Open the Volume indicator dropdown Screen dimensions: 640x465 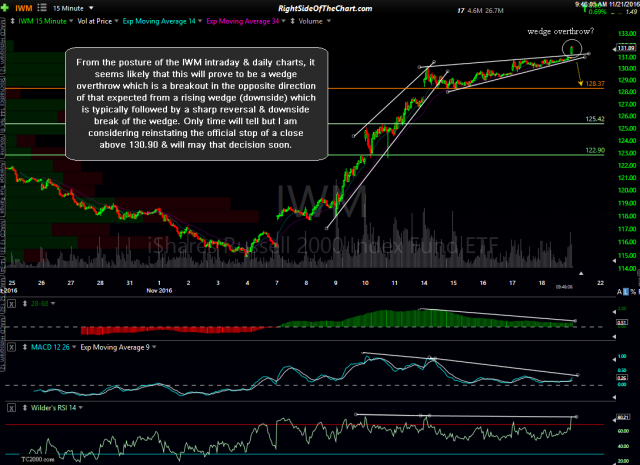328,21
